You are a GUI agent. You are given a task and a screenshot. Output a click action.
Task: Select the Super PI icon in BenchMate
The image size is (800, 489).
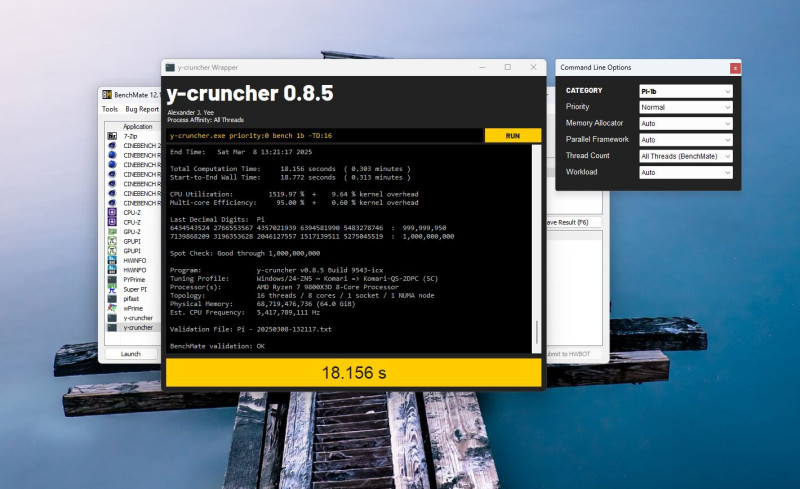click(x=112, y=289)
